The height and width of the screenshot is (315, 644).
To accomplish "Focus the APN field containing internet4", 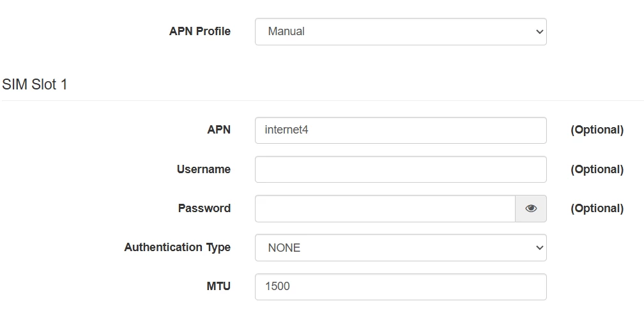I will pos(400,130).
